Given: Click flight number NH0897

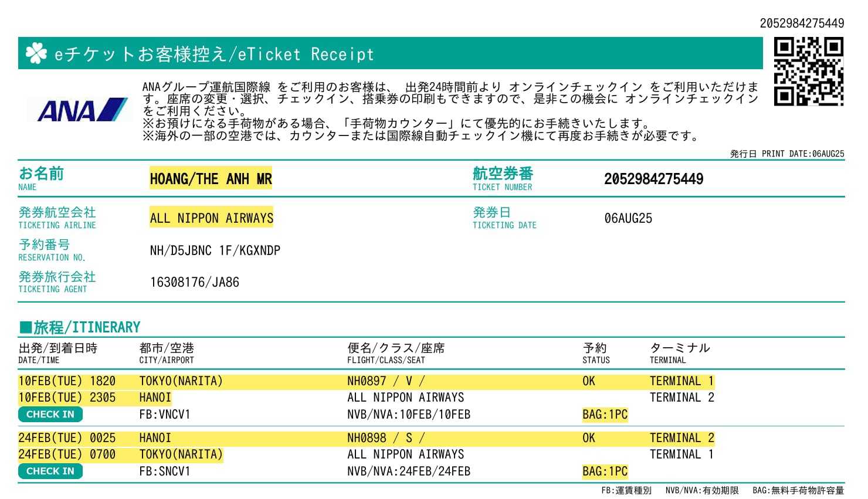Looking at the screenshot, I should point(367,381).
